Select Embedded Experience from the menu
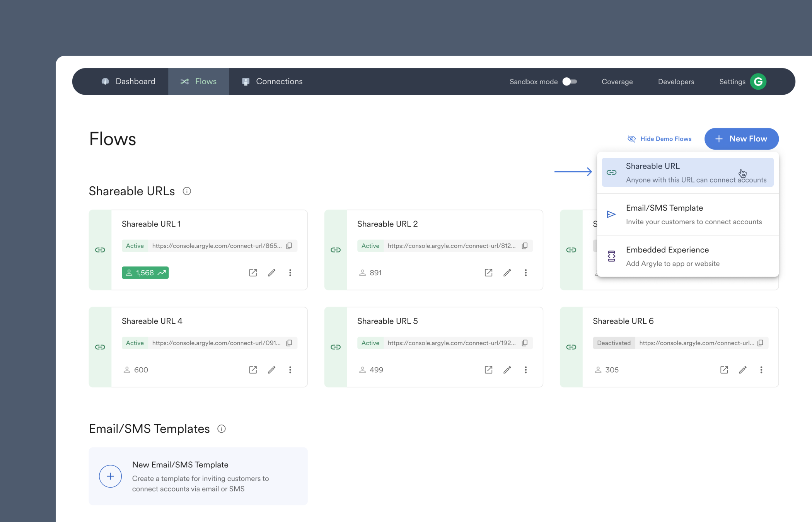 [667, 255]
